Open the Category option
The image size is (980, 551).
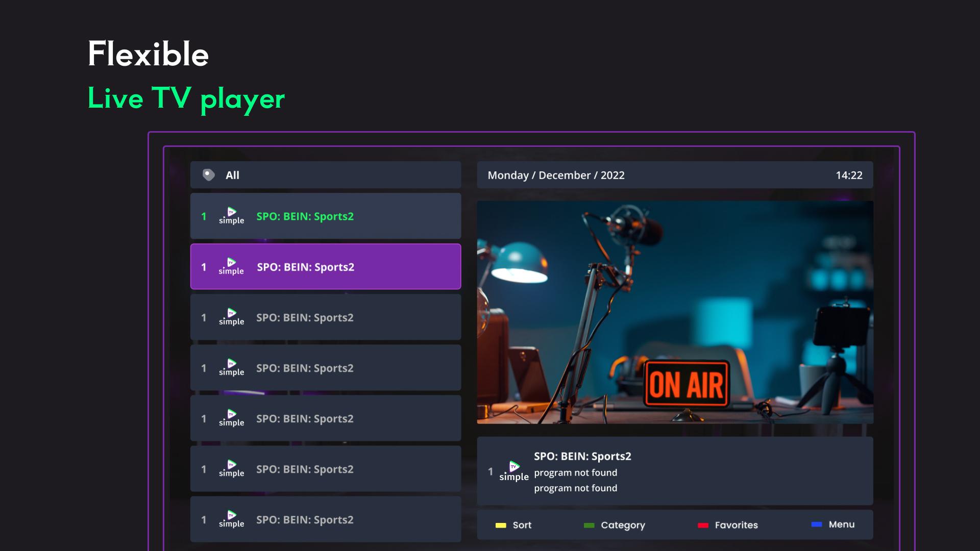pos(623,525)
